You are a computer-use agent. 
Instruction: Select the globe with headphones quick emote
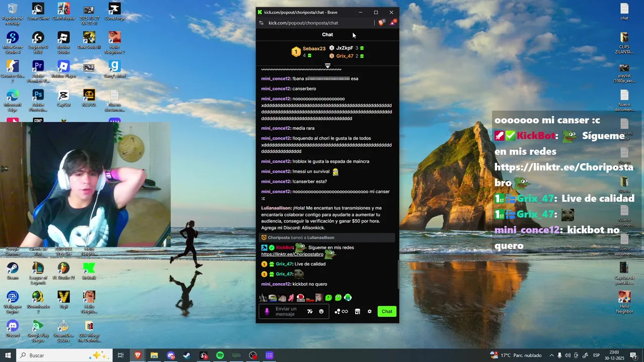point(348,298)
